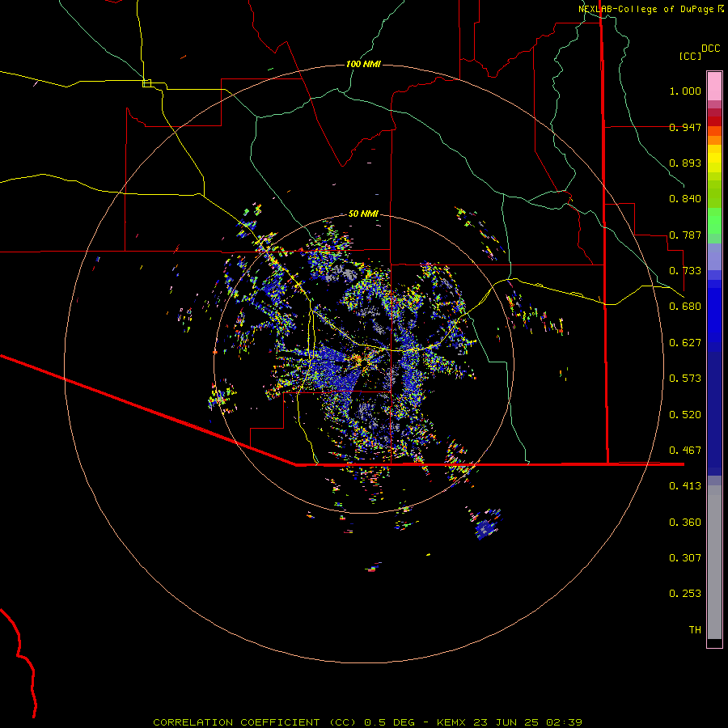Click the 0.947 scale value
The width and height of the screenshot is (728, 728).
(x=685, y=127)
